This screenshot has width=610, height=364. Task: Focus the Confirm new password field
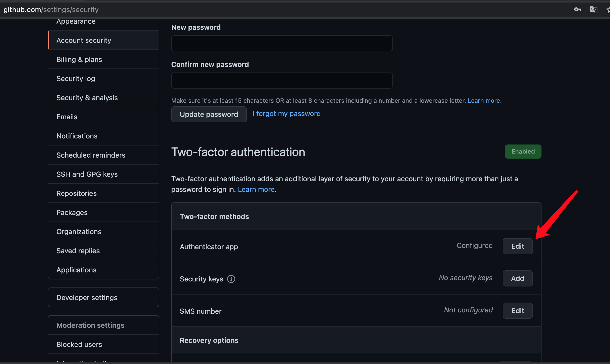click(x=282, y=81)
